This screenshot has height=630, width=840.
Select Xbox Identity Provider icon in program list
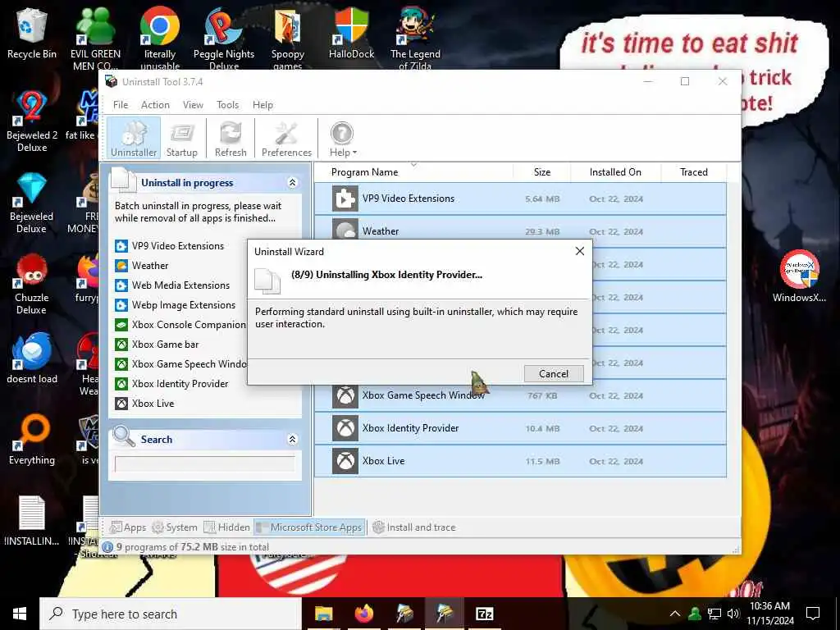point(345,428)
